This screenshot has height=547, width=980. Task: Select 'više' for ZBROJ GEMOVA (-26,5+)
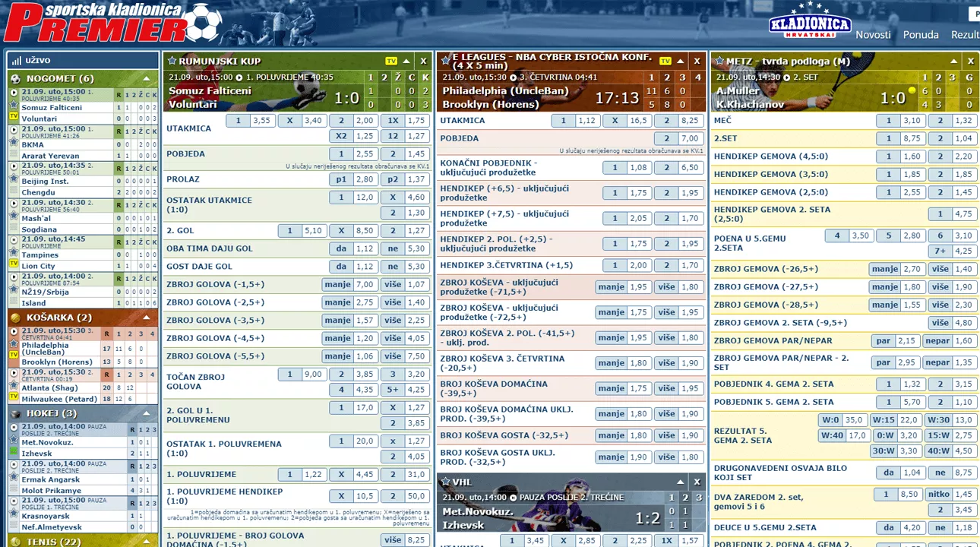coord(940,269)
